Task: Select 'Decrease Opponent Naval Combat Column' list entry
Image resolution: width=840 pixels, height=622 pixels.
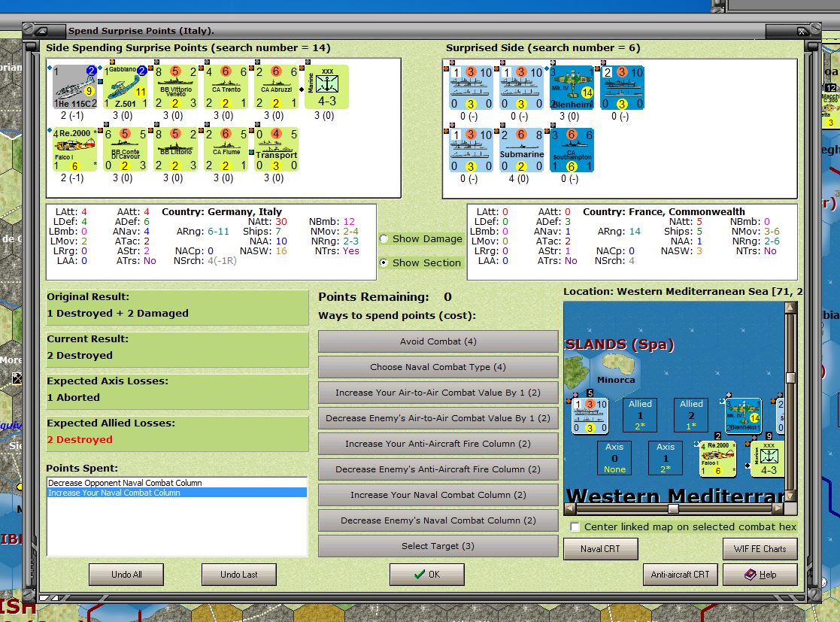Action: point(177,483)
